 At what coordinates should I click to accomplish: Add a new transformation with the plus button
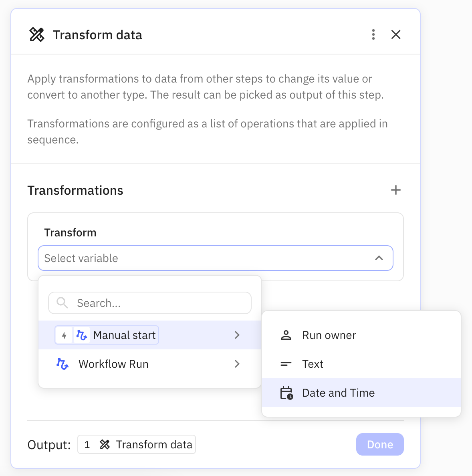395,190
